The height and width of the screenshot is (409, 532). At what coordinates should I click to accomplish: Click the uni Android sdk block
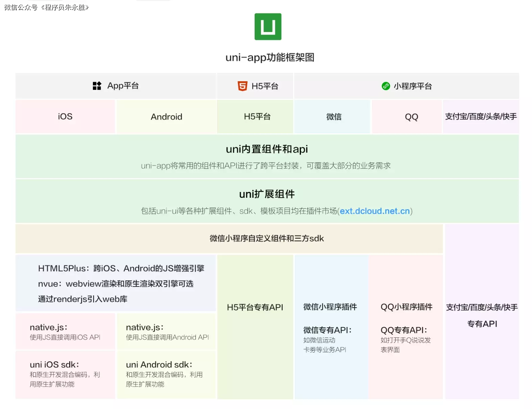166,374
